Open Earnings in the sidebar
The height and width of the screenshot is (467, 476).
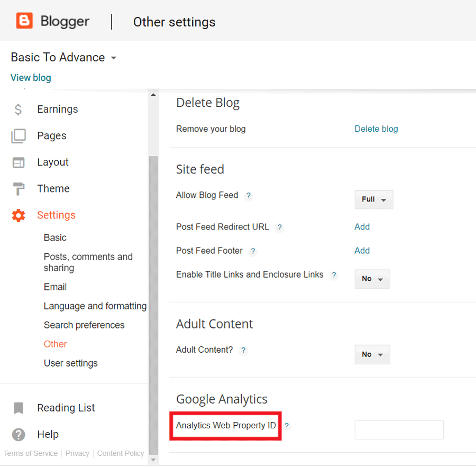pyautogui.click(x=57, y=109)
